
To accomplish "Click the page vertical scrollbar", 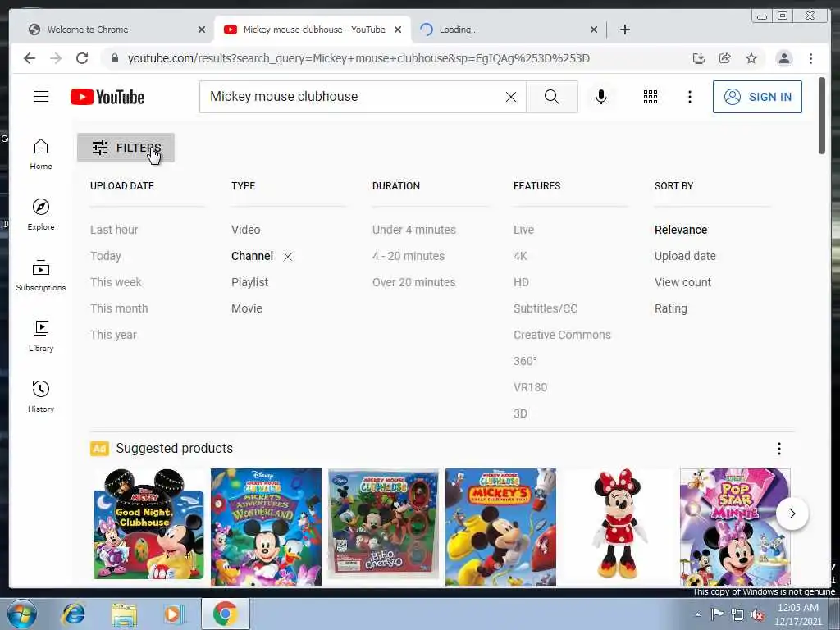I will [x=822, y=116].
